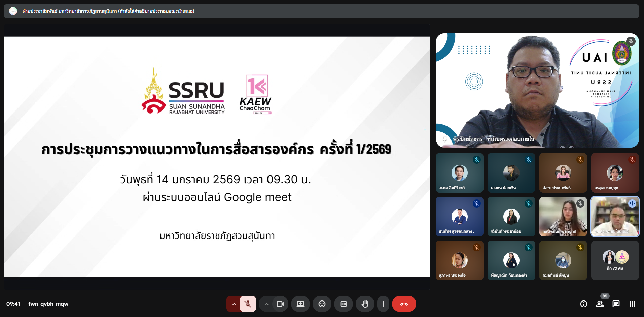Viewport: 644px width, 317px height.
Task: Open the emoji reactions button
Action: click(x=322, y=304)
